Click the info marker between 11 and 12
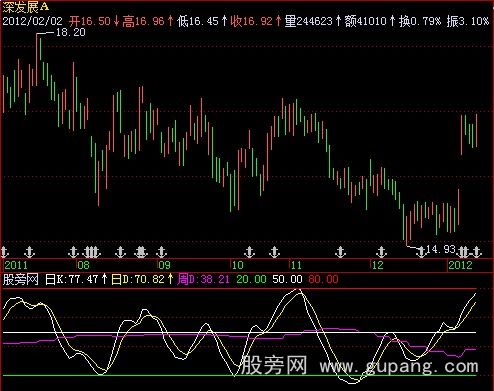This screenshot has height=391, width=494. (x=340, y=252)
